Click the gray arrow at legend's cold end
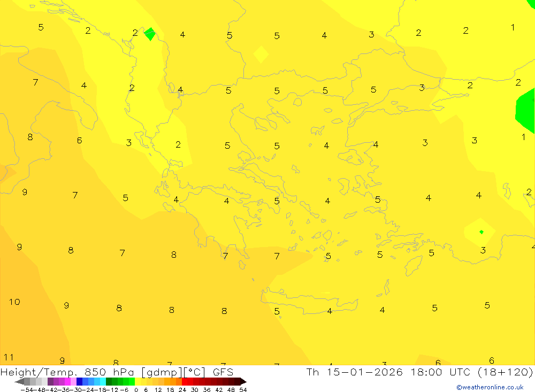Screen dimensions: 535x392 coord(19,382)
